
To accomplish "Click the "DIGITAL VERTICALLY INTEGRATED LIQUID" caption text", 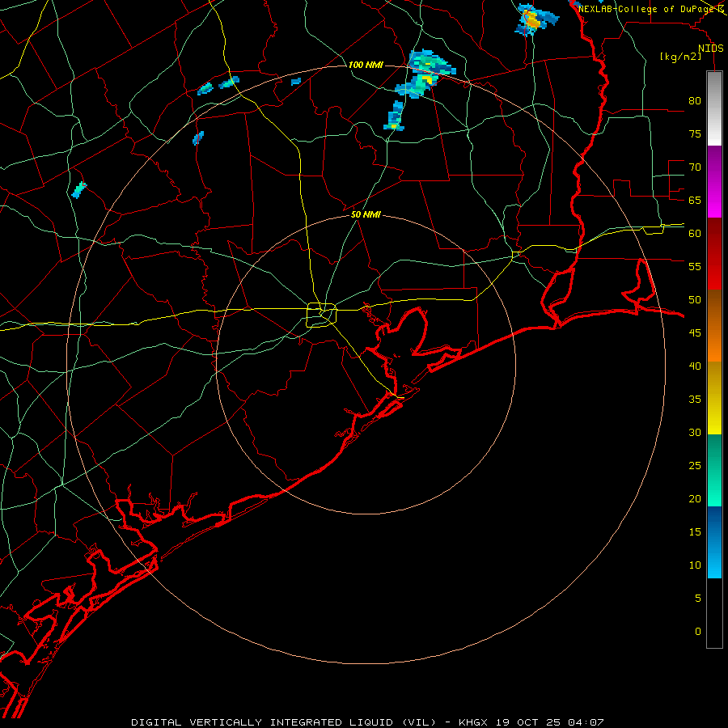I will click(x=263, y=722).
